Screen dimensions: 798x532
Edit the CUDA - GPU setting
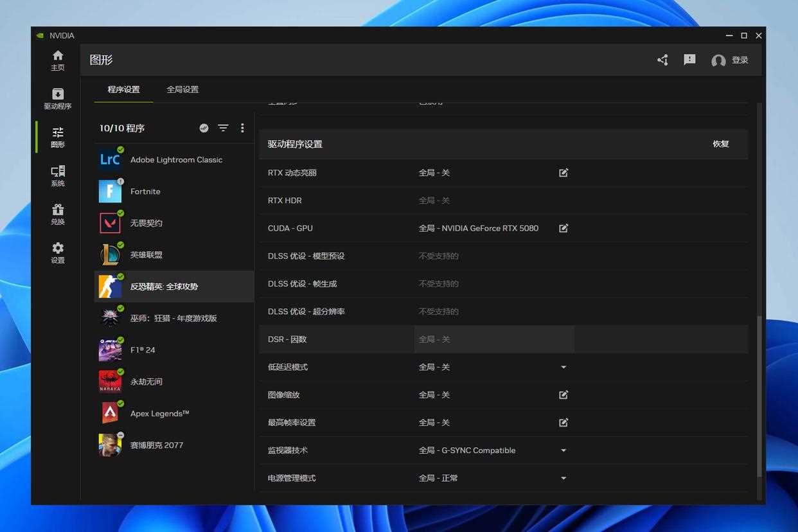pos(563,228)
